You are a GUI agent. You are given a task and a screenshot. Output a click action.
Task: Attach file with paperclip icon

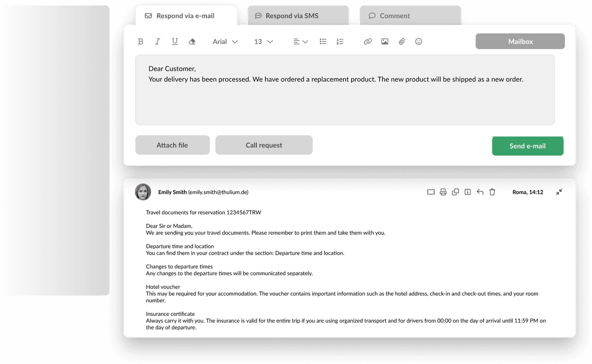pos(402,41)
